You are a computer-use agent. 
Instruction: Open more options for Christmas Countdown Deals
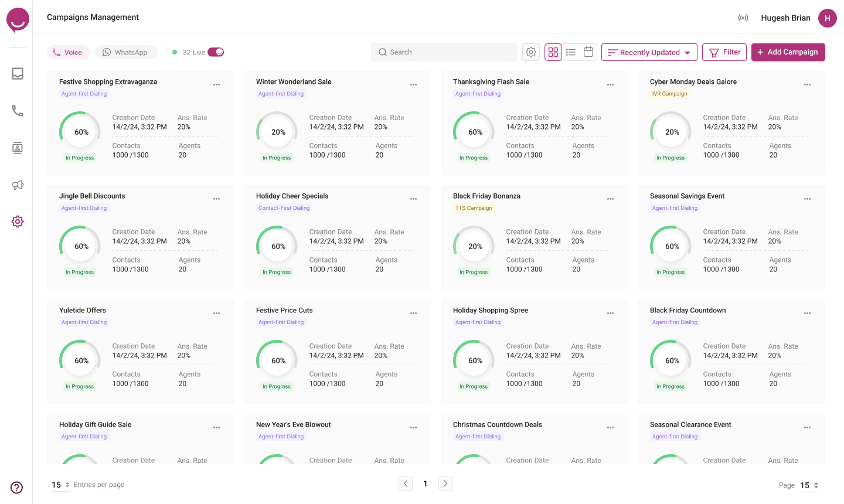(611, 427)
